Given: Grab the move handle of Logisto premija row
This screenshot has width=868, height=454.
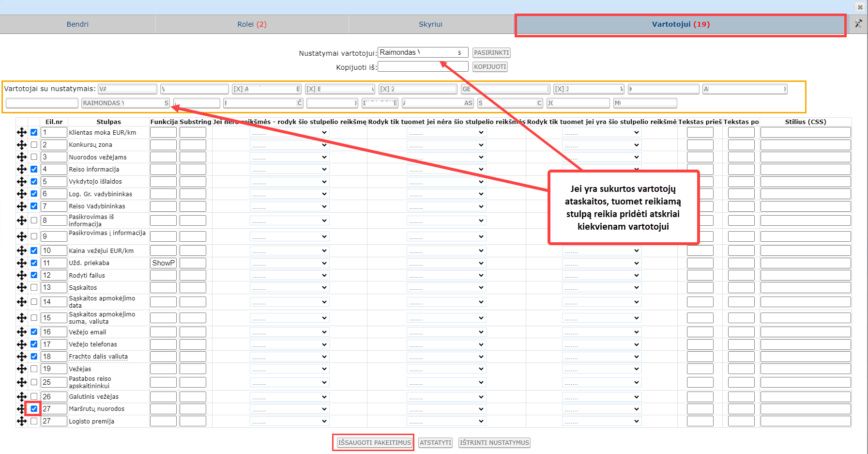Looking at the screenshot, I should (22, 422).
